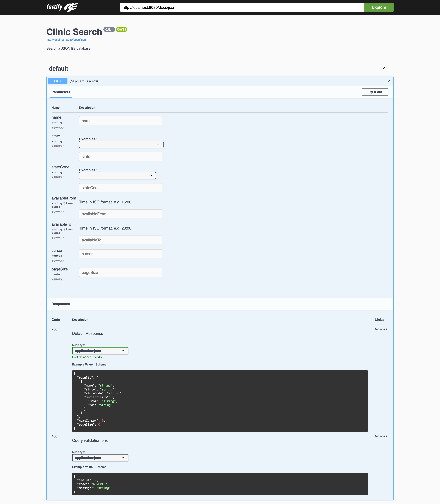
Task: Open 400 response media type dropdown
Action: tap(100, 458)
